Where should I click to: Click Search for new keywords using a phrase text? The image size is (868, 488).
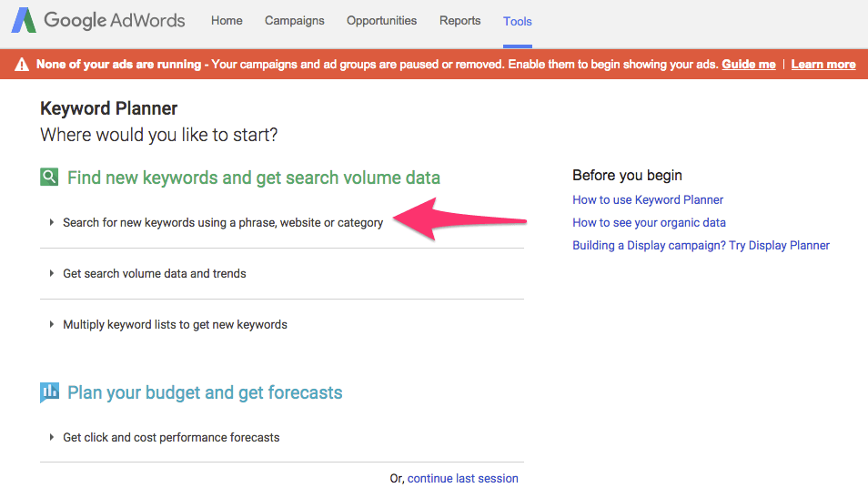[x=223, y=222]
